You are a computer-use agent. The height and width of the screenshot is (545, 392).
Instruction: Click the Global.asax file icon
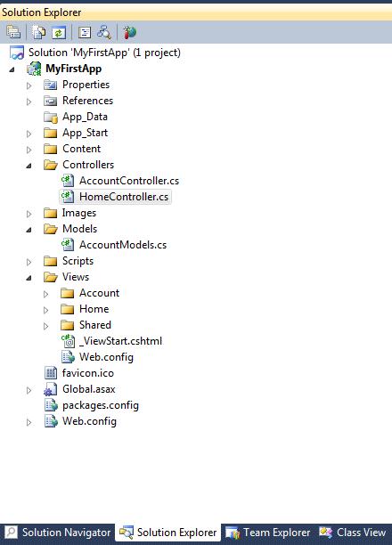coord(51,389)
